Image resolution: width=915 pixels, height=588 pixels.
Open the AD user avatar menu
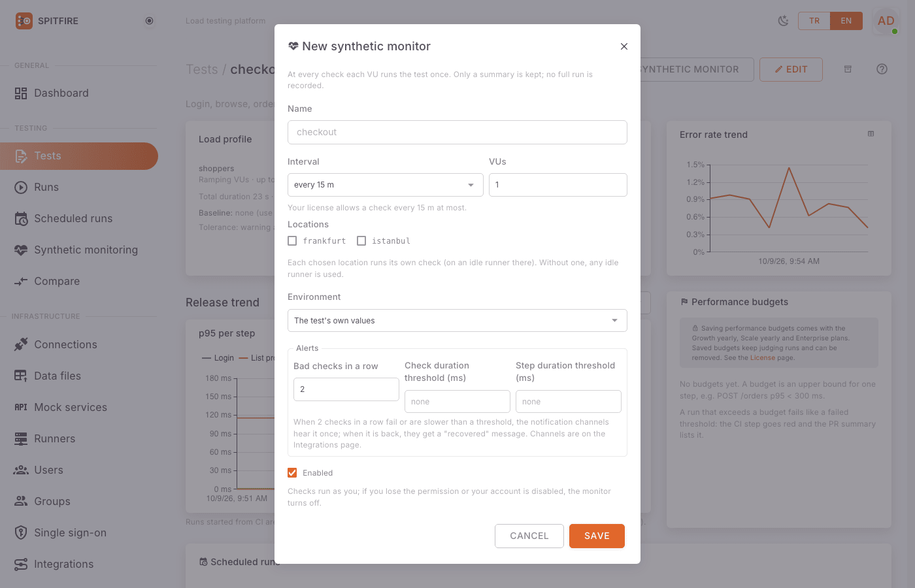click(x=886, y=21)
